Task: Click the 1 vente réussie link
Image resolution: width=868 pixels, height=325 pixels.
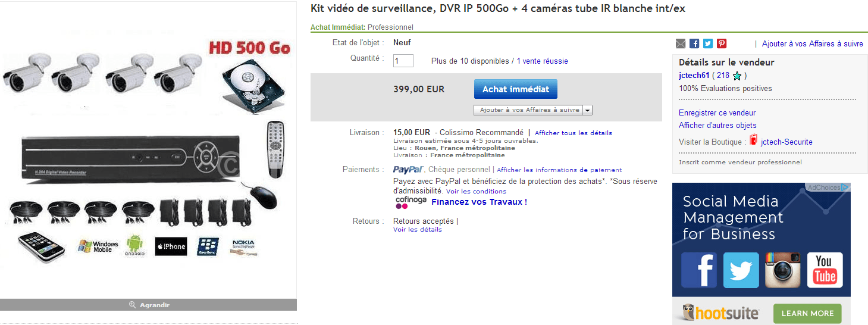Action: point(542,61)
